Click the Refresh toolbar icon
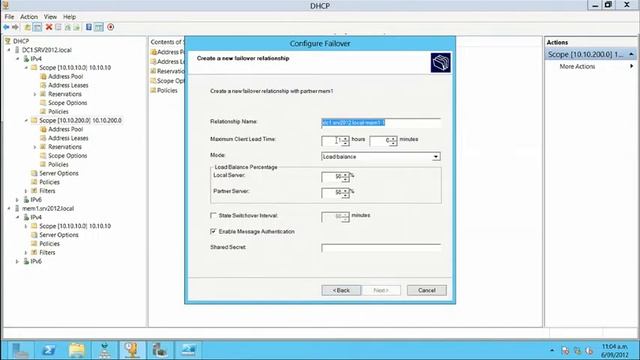The height and width of the screenshot is (360, 640). 67,27
